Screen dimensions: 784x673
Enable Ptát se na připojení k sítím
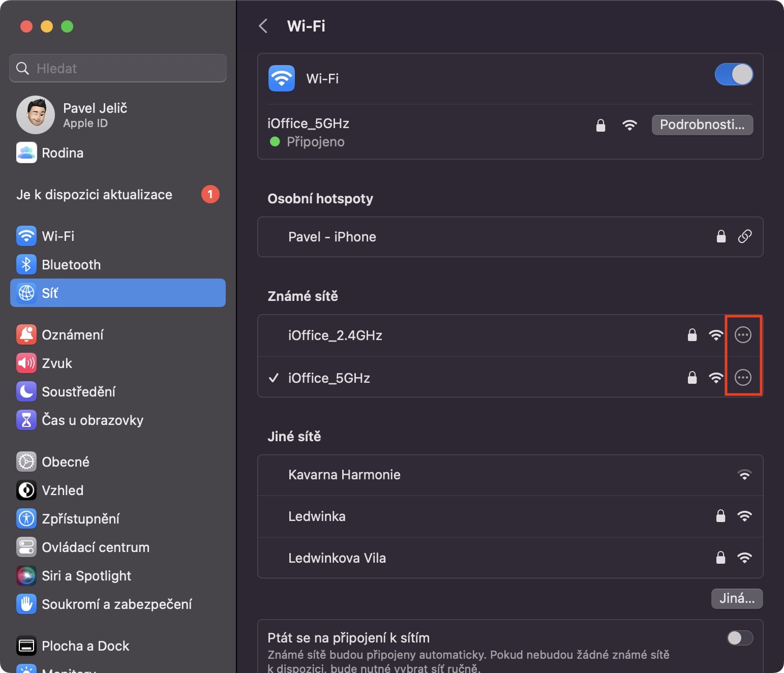pyautogui.click(x=740, y=638)
